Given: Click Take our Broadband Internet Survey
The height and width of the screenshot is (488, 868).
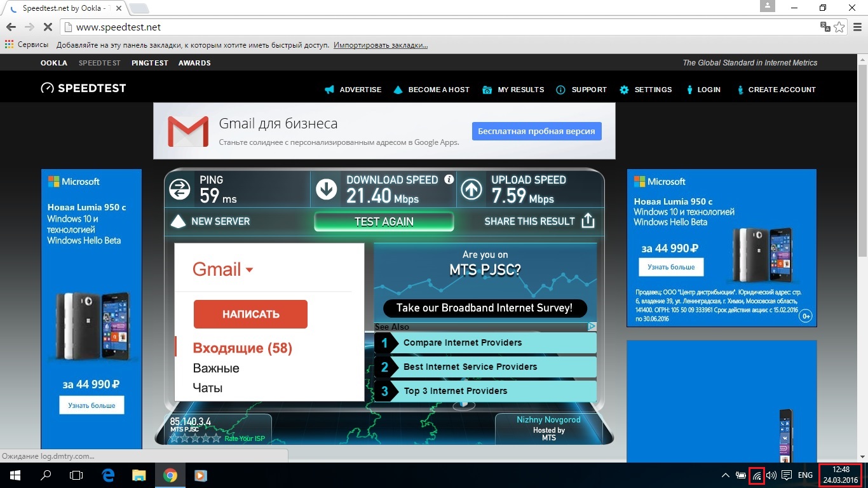Looking at the screenshot, I should tap(484, 308).
